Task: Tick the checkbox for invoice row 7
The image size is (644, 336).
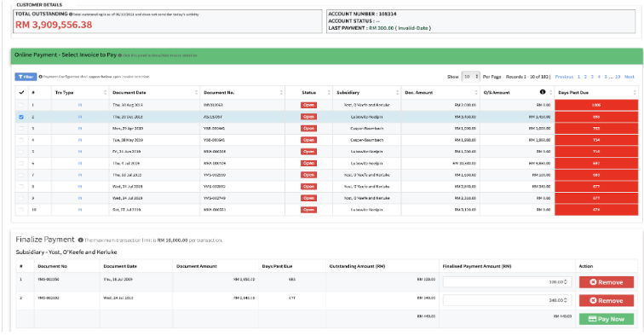Action: click(21, 175)
